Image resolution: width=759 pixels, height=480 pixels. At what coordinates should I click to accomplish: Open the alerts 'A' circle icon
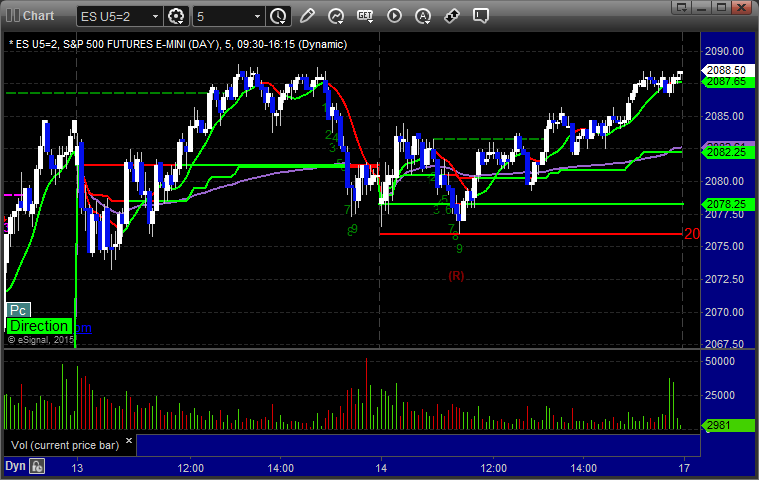423,16
